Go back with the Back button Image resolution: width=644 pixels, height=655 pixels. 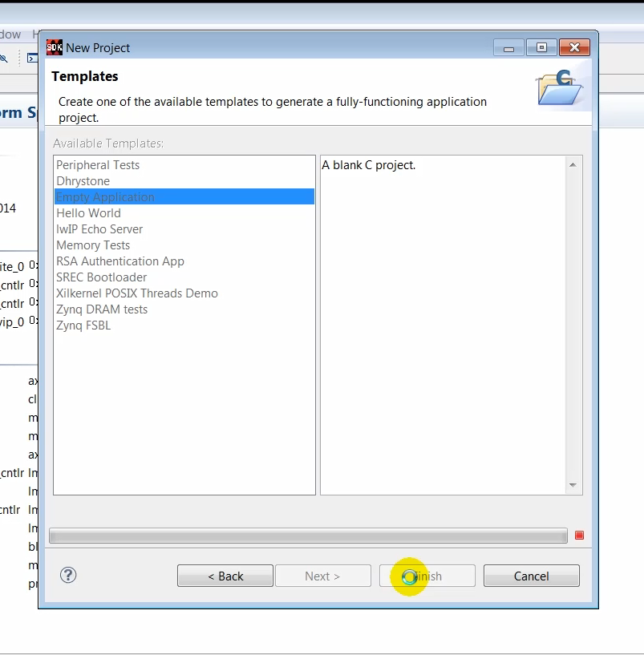(225, 576)
